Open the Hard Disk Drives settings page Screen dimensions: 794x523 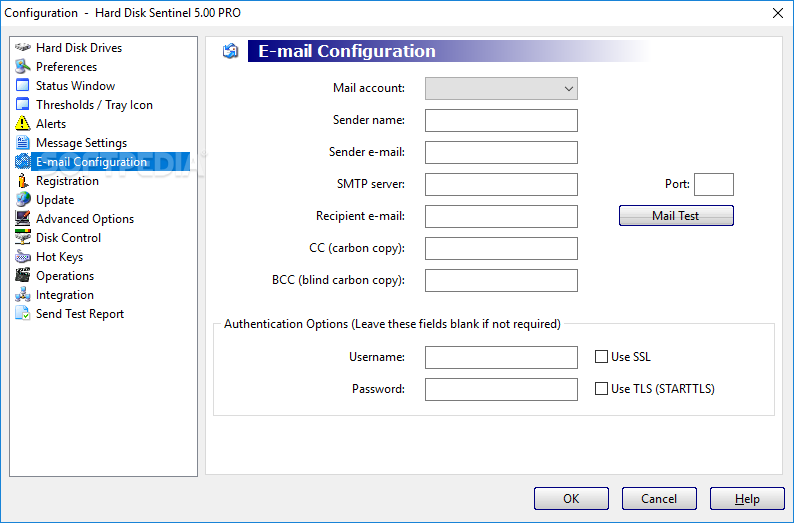tap(79, 48)
